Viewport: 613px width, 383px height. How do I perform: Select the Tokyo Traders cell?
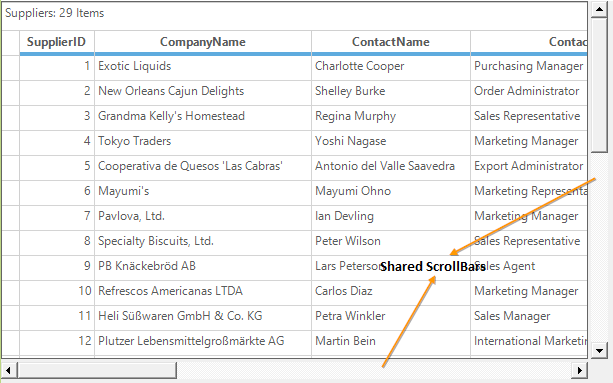[203, 141]
